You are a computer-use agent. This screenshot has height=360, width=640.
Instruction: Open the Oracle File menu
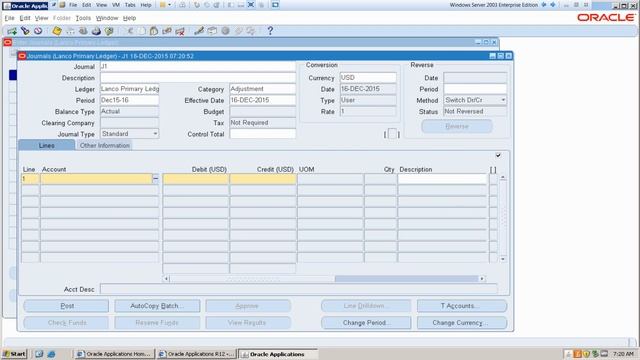point(9,18)
